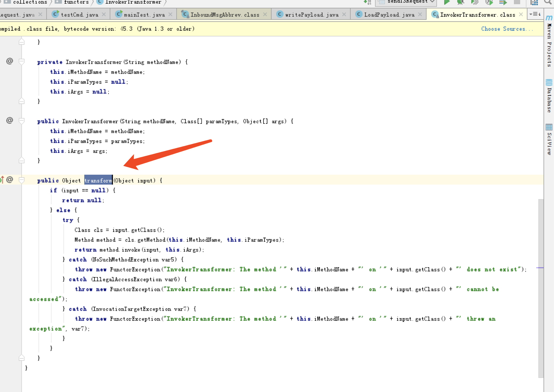Open the project structure icon
This screenshot has width=554, height=392.
point(534,2)
